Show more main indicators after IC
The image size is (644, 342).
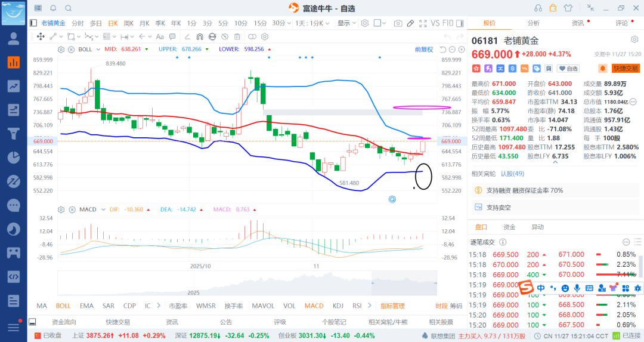pos(159,306)
